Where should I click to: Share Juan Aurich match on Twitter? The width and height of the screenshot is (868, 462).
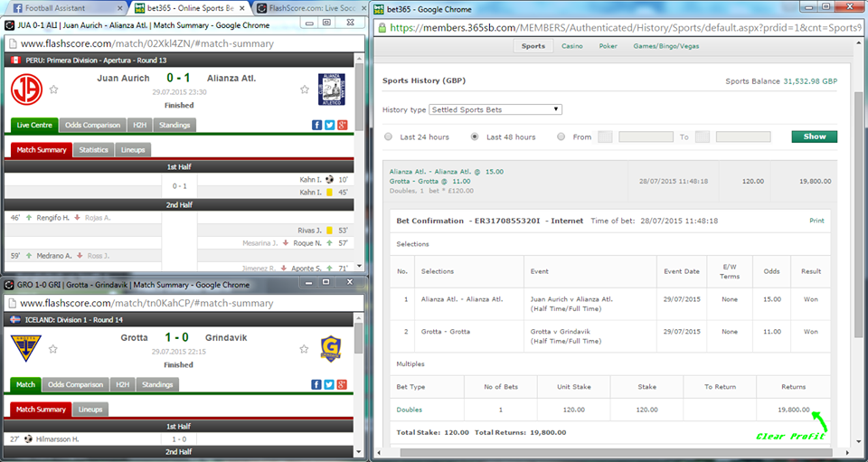329,125
